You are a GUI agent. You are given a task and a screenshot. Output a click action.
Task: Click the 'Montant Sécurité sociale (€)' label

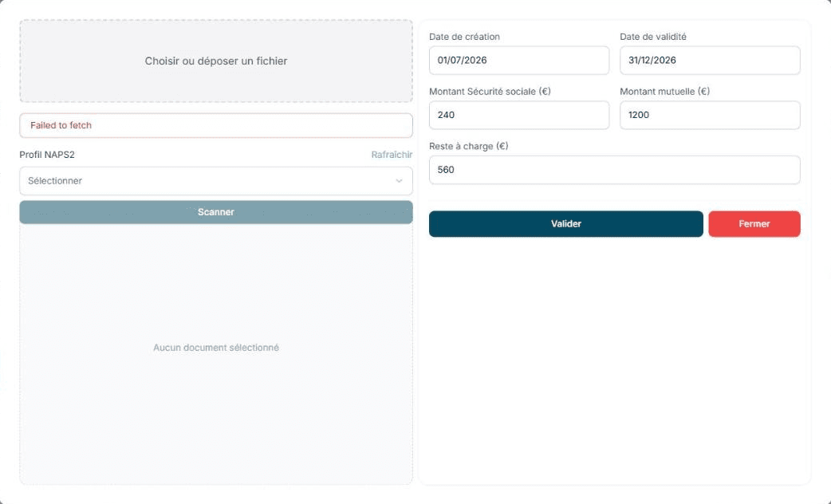490,92
